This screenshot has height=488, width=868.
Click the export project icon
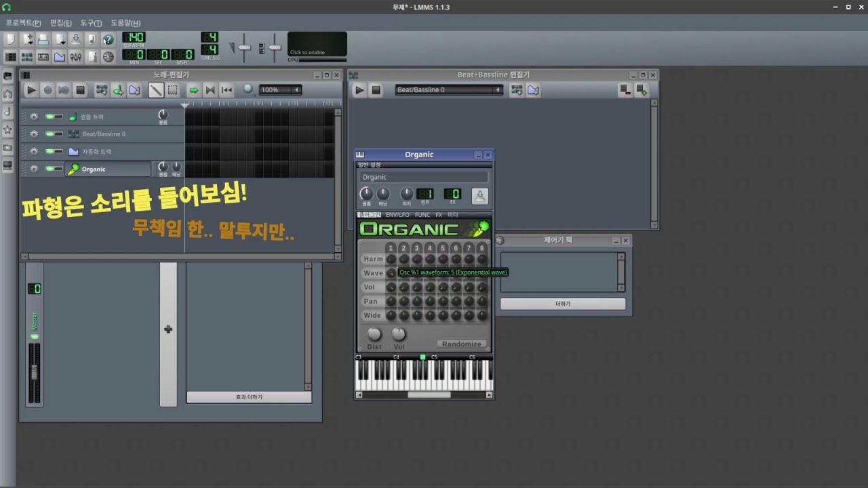pyautogui.click(x=92, y=39)
